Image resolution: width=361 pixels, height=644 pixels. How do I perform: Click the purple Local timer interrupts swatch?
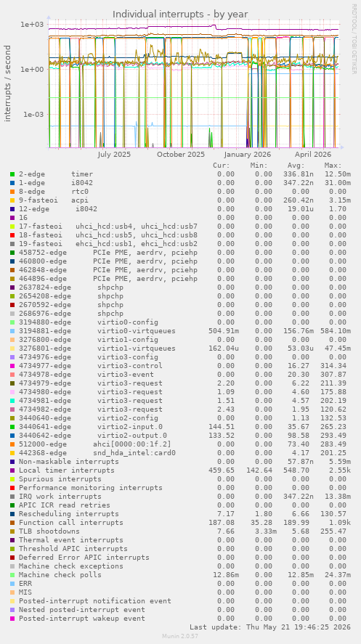click(x=12, y=470)
